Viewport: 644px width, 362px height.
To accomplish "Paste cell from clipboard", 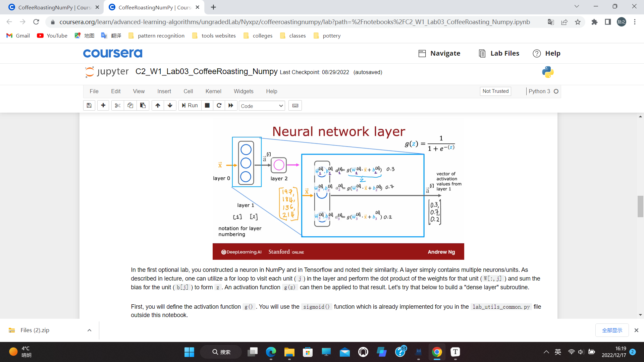I will pos(143,105).
